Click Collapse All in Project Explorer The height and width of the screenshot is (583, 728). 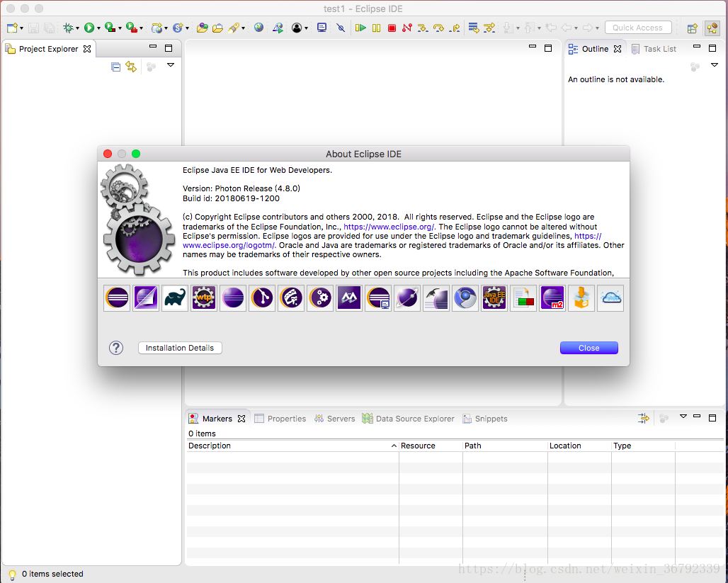coord(115,67)
